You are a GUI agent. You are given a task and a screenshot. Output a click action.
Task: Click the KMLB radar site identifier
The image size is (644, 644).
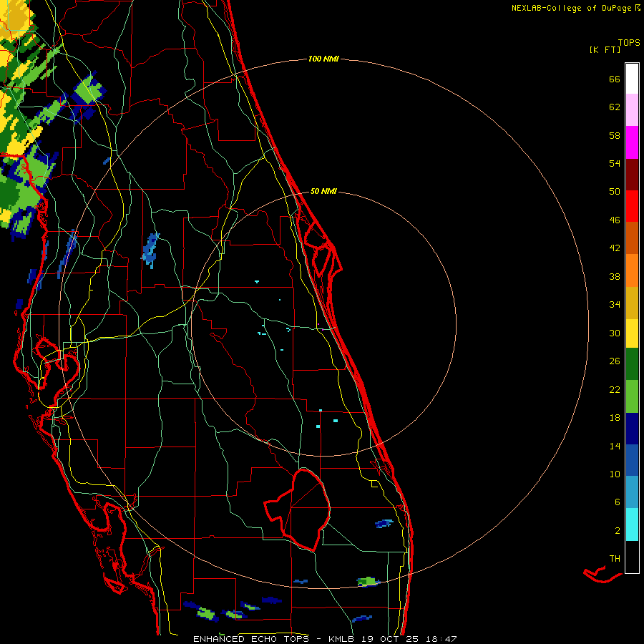pos(341,639)
